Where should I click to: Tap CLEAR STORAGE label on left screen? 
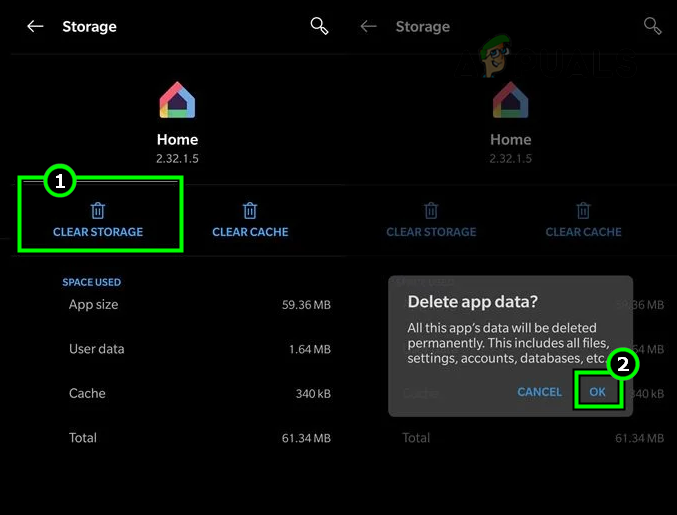click(98, 232)
